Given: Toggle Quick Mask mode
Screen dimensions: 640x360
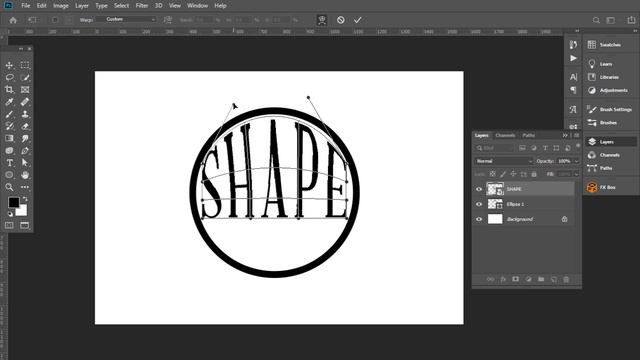Looking at the screenshot, I should (x=9, y=225).
